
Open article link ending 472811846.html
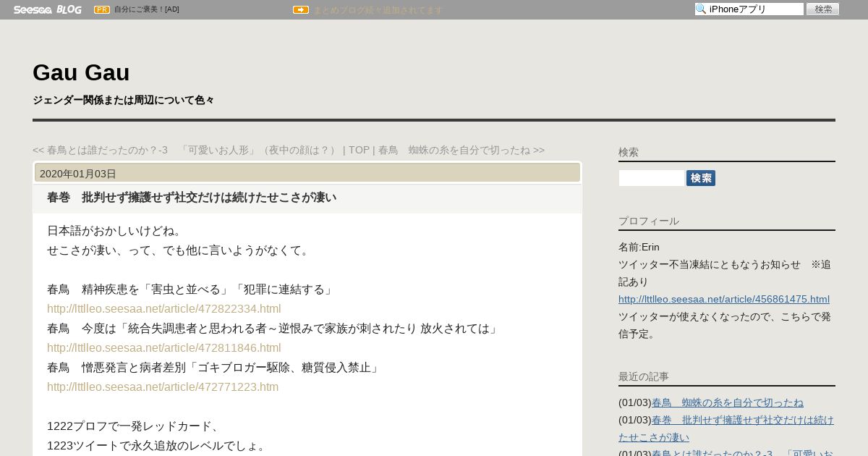pos(164,347)
